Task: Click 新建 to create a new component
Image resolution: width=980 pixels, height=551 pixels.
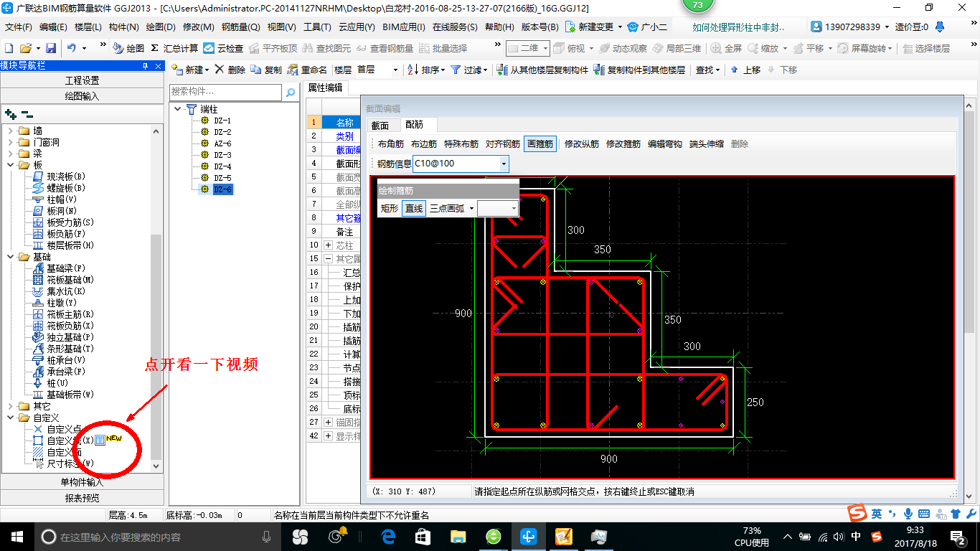Action: point(190,70)
